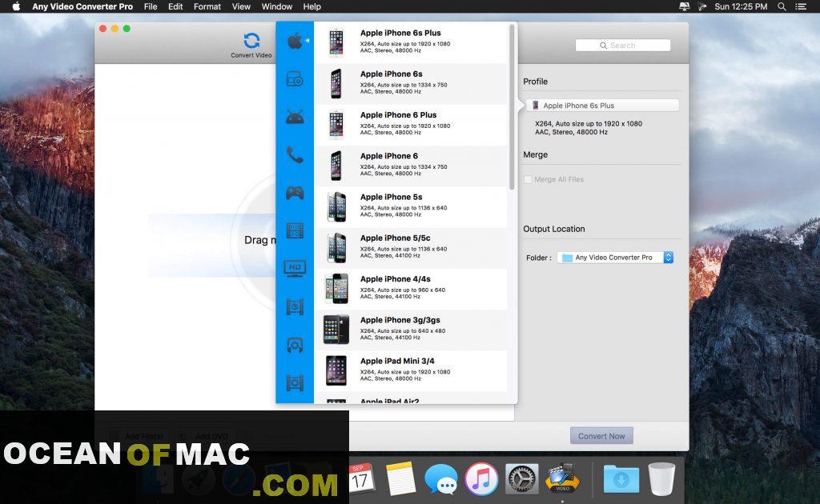Open Calendar from the Dock

click(x=361, y=478)
